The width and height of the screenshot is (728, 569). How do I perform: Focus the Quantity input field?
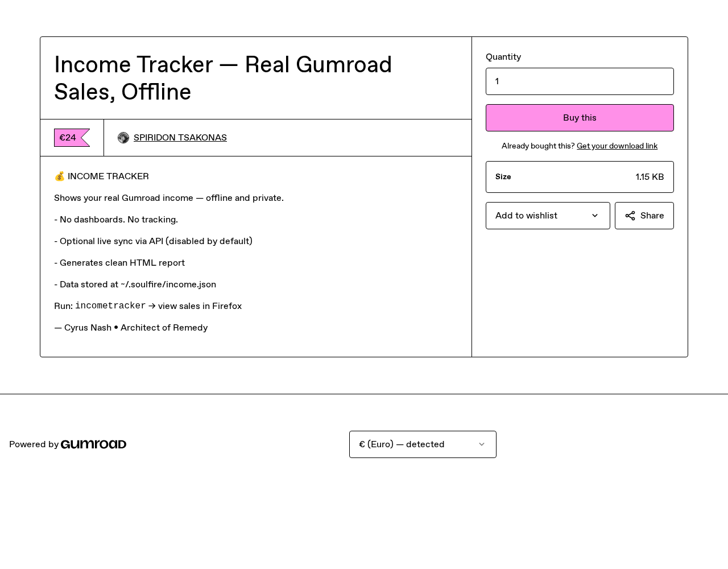tap(580, 81)
